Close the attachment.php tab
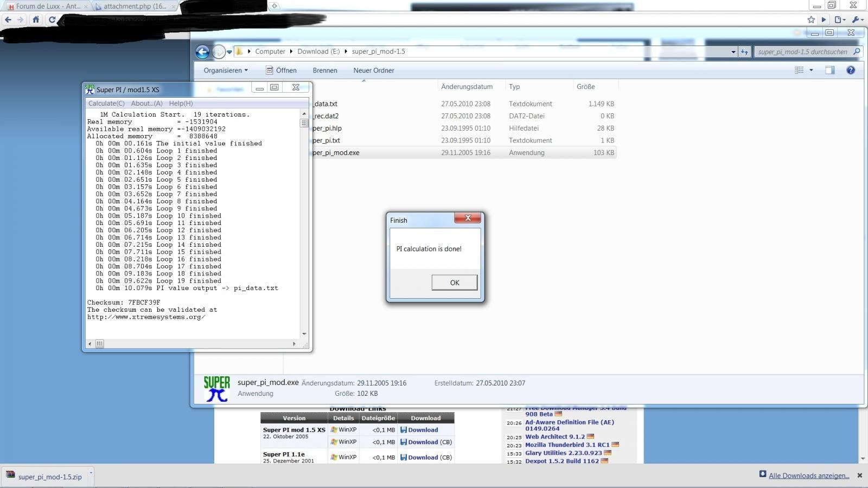The width and height of the screenshot is (868, 488). 174,7
